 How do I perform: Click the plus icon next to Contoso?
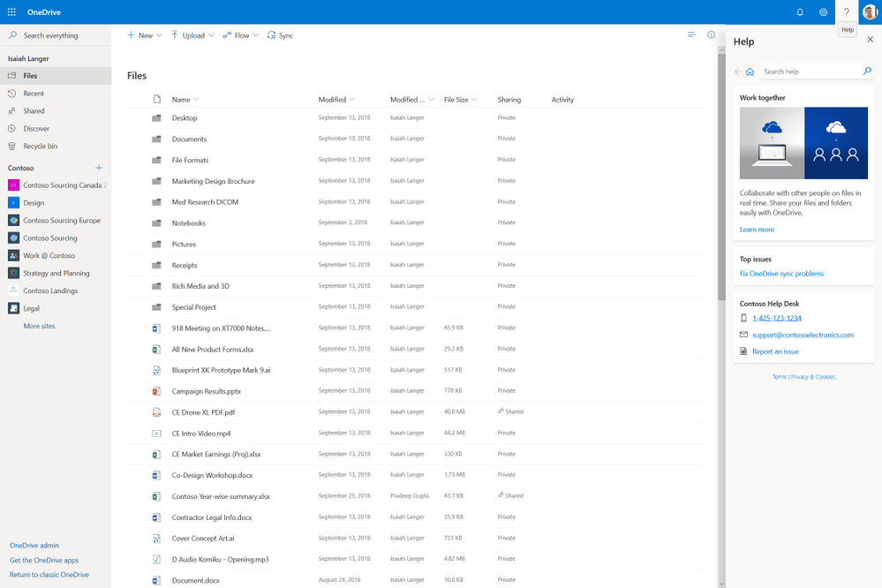tap(99, 168)
